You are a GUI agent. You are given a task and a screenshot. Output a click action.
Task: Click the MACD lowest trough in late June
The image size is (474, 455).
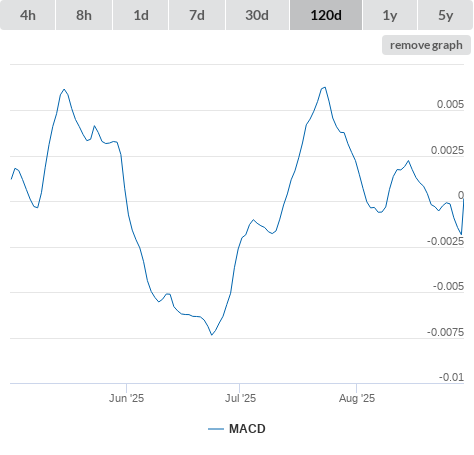tap(212, 335)
